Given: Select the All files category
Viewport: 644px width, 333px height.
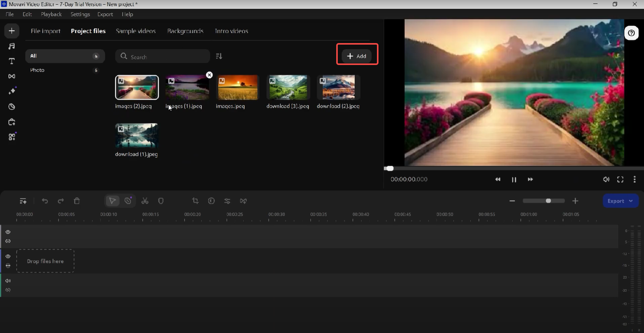Looking at the screenshot, I should 65,56.
